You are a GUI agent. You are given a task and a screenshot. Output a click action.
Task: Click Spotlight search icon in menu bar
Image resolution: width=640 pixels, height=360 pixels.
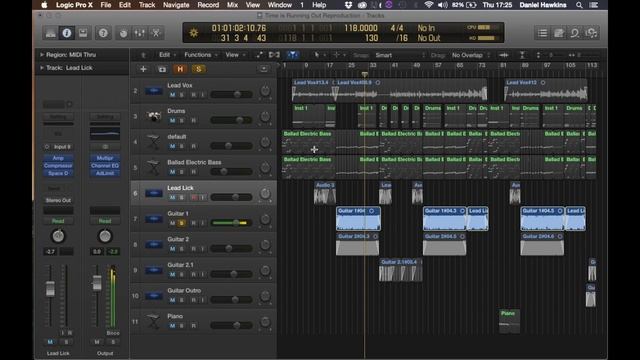tap(579, 5)
